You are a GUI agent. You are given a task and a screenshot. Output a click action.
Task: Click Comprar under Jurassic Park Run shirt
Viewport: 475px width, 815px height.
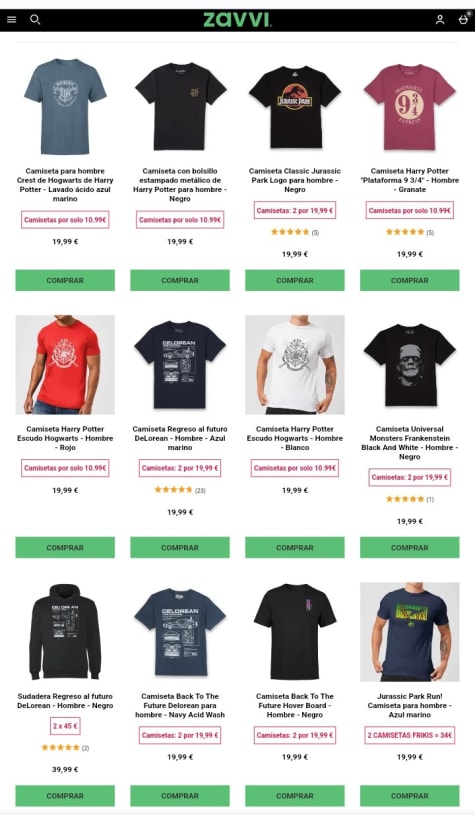click(x=410, y=796)
